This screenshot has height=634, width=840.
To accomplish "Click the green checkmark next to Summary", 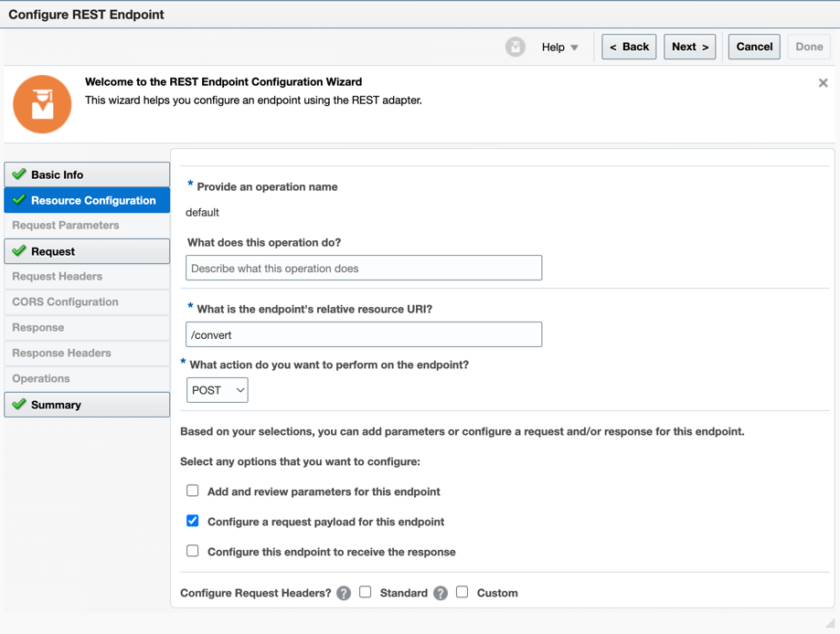I will [x=19, y=404].
